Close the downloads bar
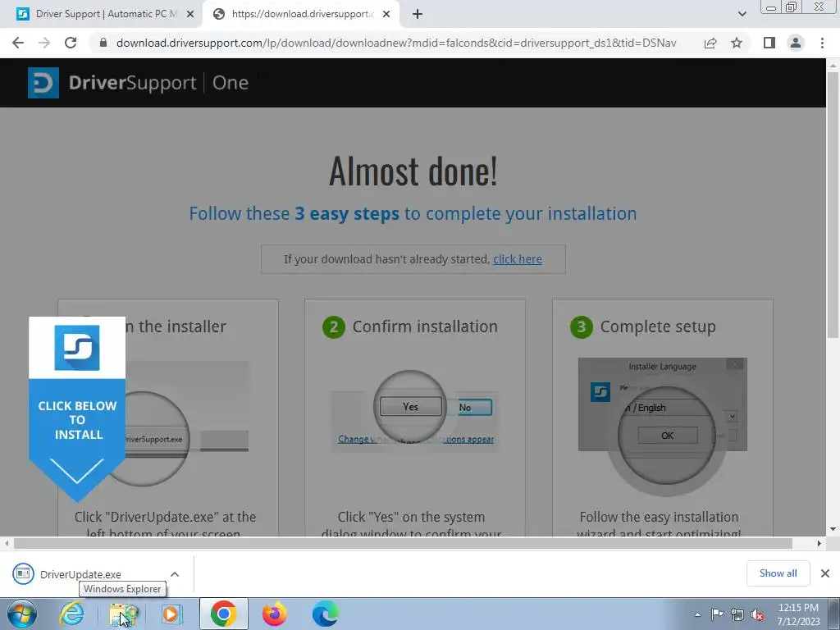840x630 pixels. (x=825, y=573)
